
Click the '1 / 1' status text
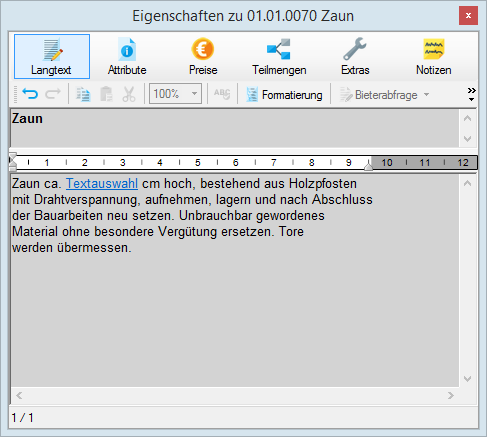pyautogui.click(x=22, y=418)
